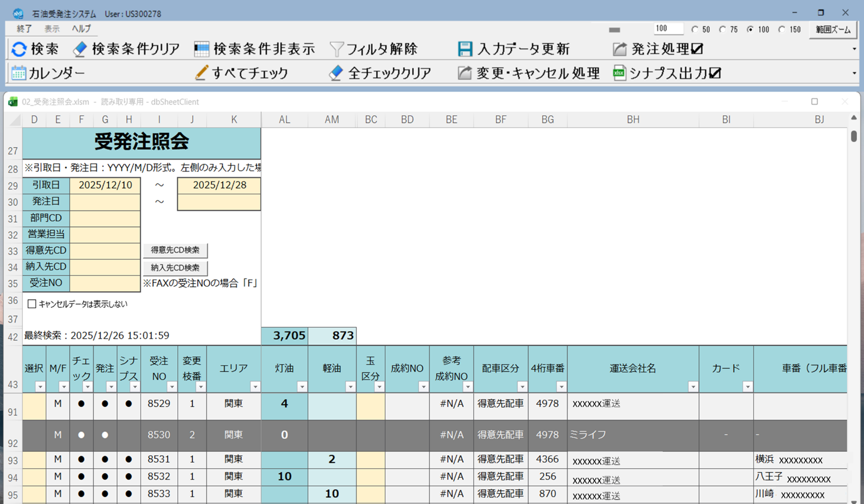Open the ヘルプ menu
Screen dimensions: 864x504
pyautogui.click(x=81, y=28)
